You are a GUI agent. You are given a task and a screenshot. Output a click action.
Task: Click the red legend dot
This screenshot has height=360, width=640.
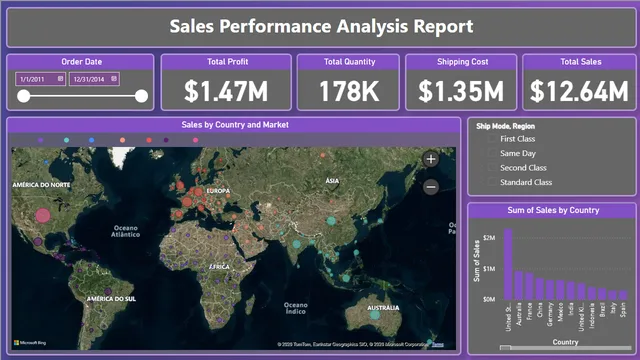click(149, 140)
